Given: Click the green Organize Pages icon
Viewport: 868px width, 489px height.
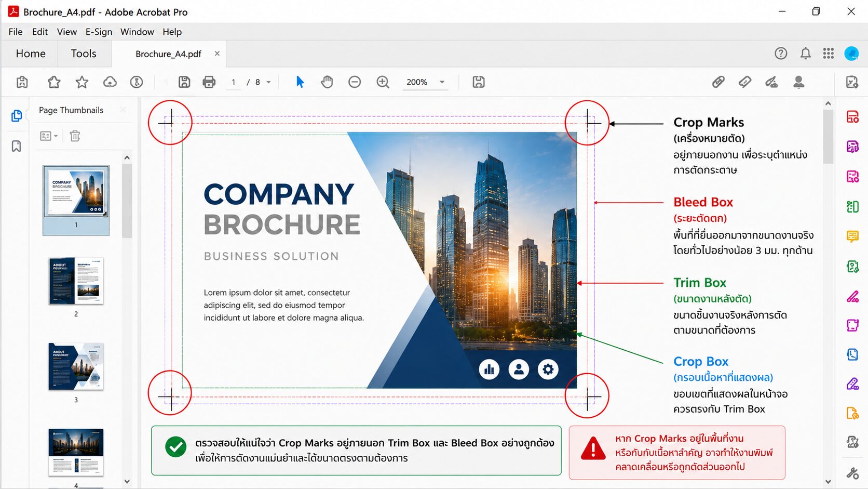Looking at the screenshot, I should click(x=852, y=207).
